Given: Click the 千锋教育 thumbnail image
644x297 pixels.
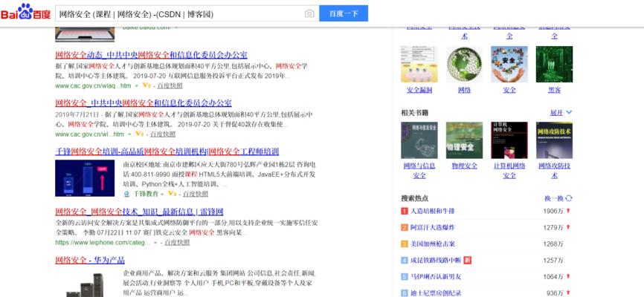Looking at the screenshot, I should pyautogui.click(x=85, y=178).
